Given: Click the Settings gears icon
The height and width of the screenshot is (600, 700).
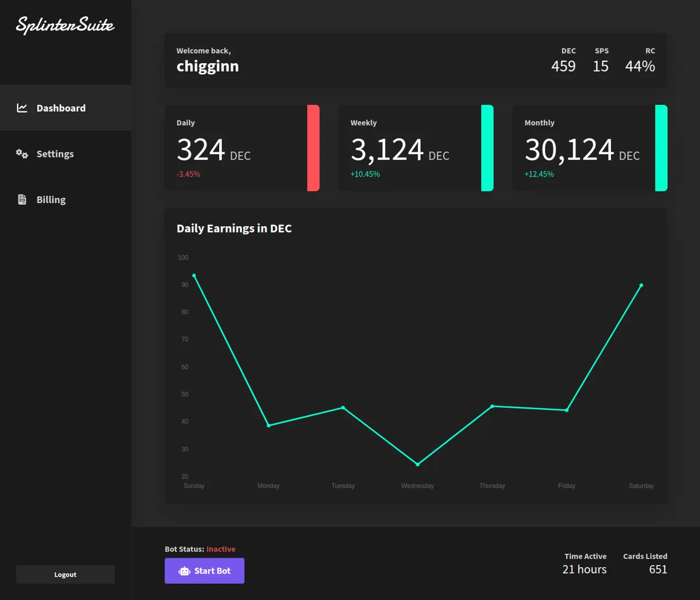Looking at the screenshot, I should tap(22, 154).
